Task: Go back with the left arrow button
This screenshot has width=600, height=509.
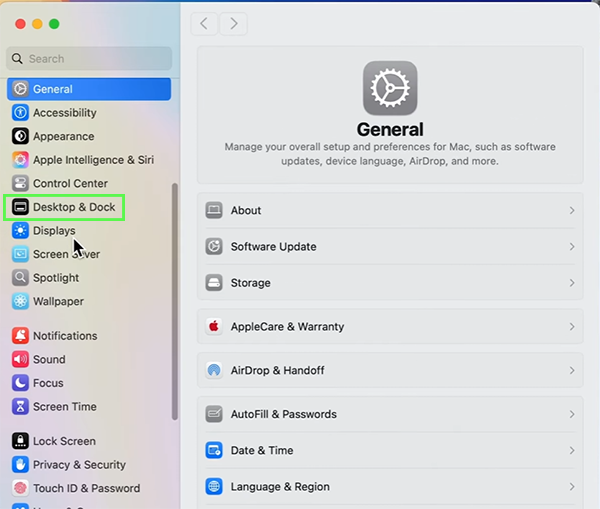Action: point(204,24)
